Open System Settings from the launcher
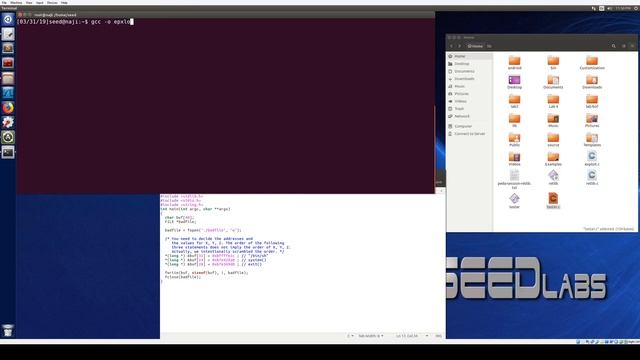Image resolution: width=640 pixels, height=360 pixels. click(8, 122)
